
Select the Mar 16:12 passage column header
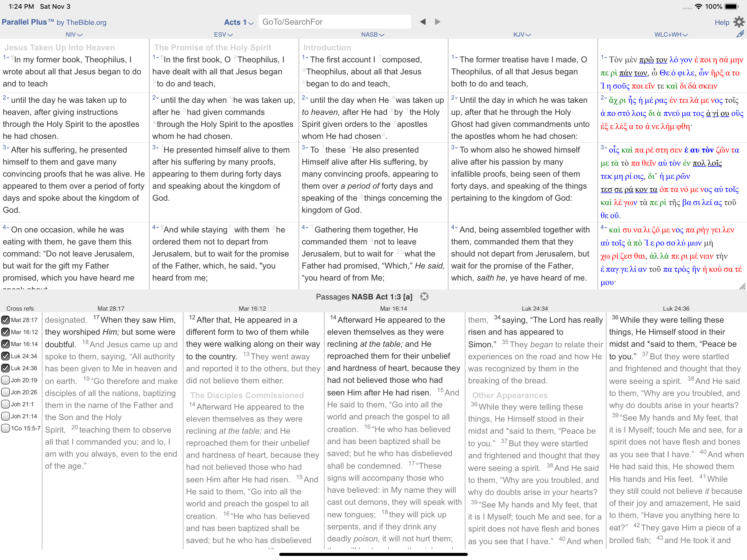pyautogui.click(x=252, y=308)
